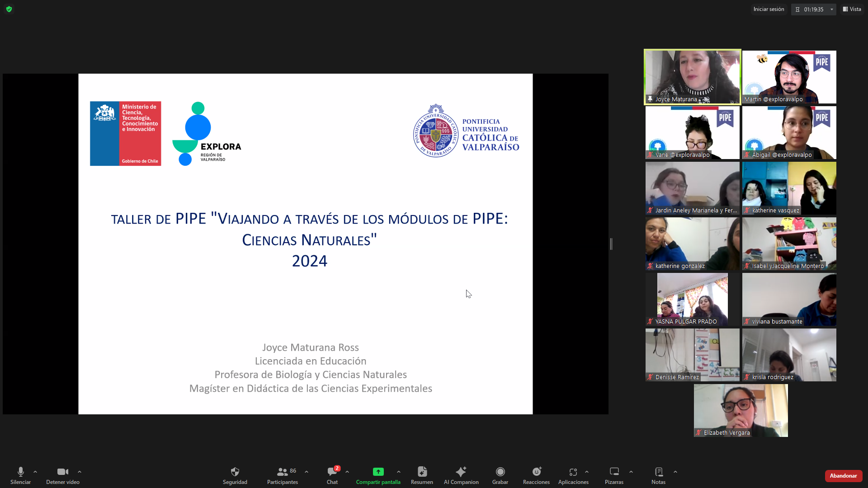Start recording with Grabar
This screenshot has width=868, height=488.
pyautogui.click(x=500, y=472)
